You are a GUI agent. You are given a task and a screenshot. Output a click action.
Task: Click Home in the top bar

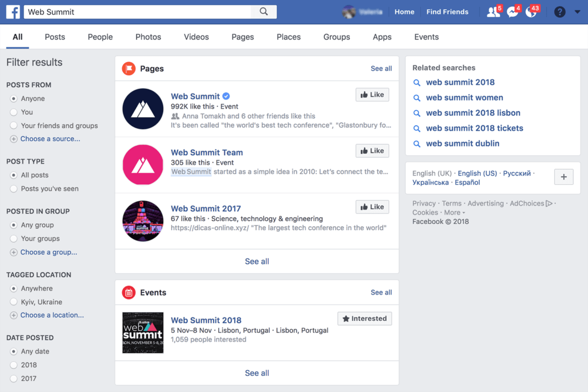(x=404, y=12)
